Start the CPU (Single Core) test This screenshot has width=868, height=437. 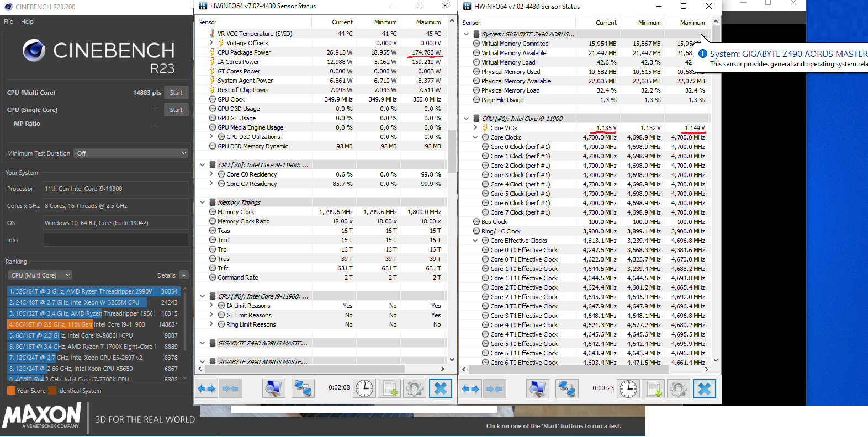tap(176, 110)
